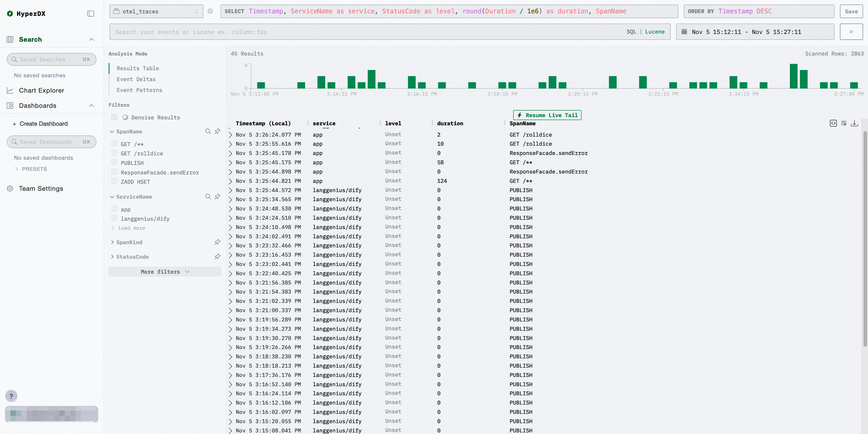Viewport: 868px width, 434px height.
Task: Expand the SpanKind filter group
Action: pos(129,242)
